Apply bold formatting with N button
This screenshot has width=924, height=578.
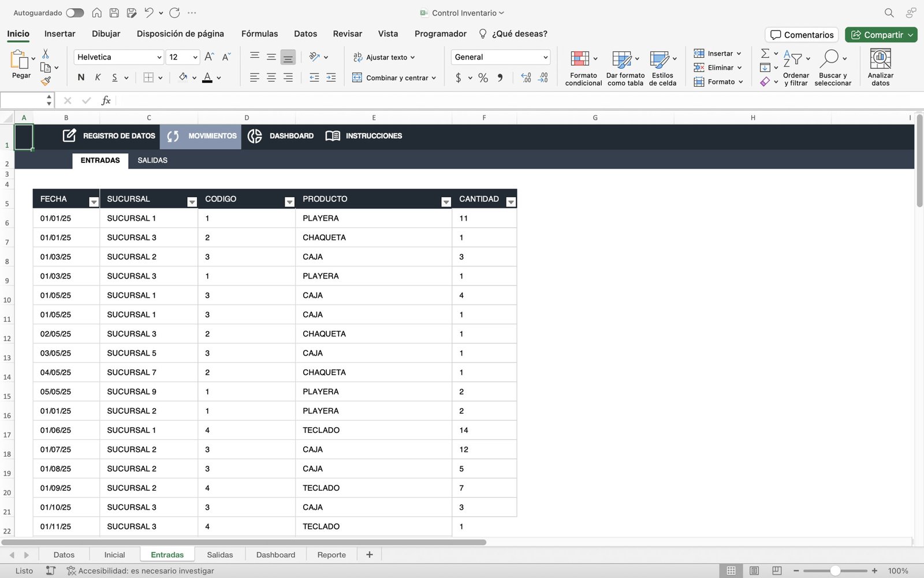point(81,77)
